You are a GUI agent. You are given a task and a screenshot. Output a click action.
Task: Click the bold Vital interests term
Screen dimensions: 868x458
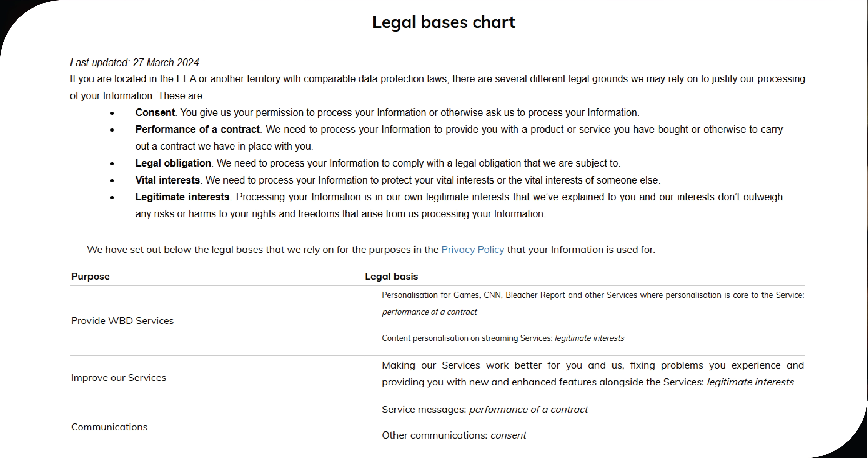pyautogui.click(x=167, y=180)
